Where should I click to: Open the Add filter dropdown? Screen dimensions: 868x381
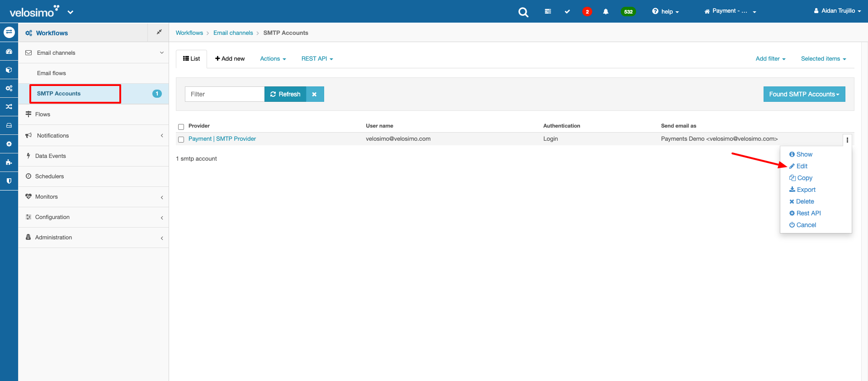coord(770,59)
